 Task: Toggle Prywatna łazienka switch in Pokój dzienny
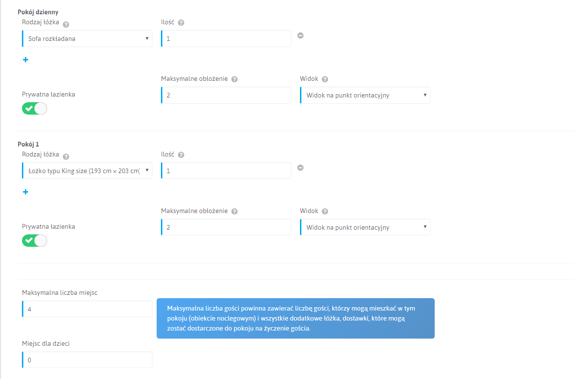pyautogui.click(x=35, y=108)
